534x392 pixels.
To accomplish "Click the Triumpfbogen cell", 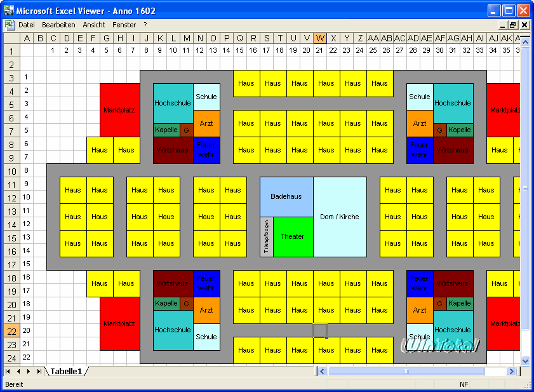I will 267,236.
